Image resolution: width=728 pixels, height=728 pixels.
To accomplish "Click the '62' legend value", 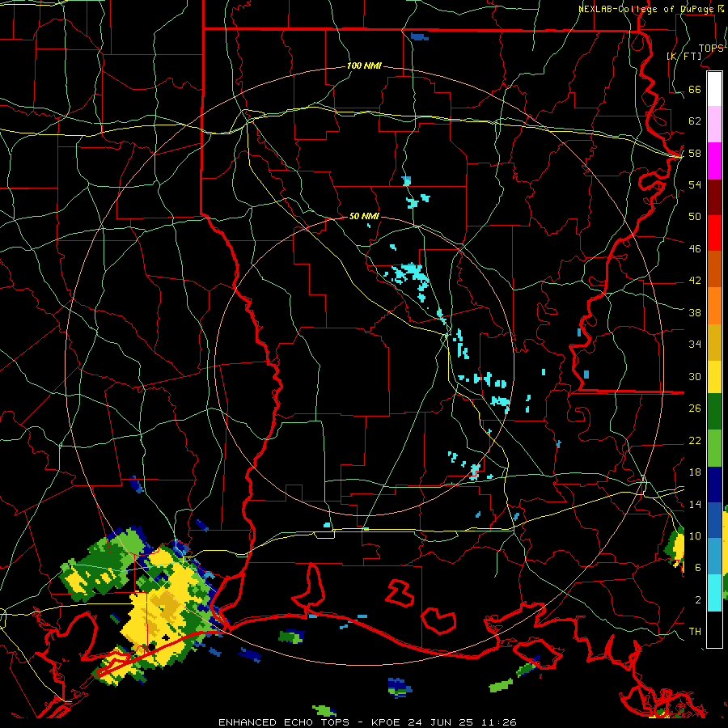I will pyautogui.click(x=695, y=121).
